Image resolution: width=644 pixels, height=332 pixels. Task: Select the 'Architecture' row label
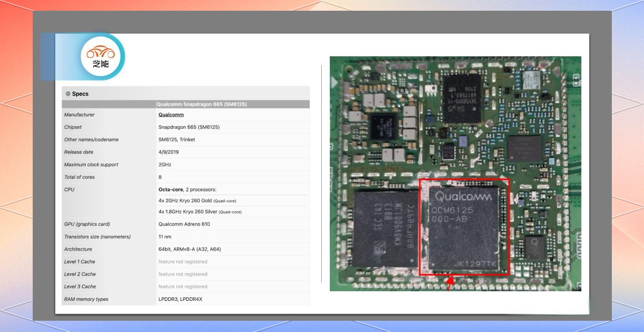78,249
